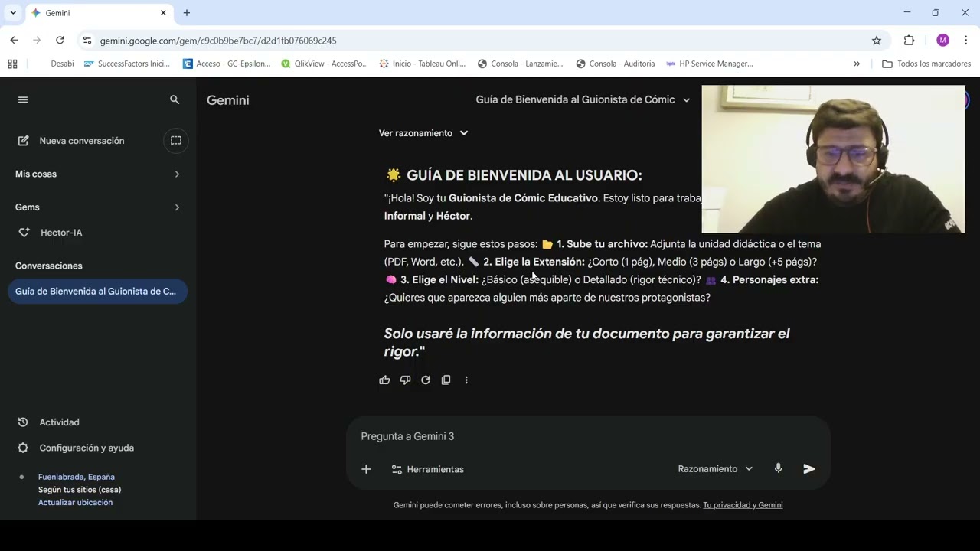Open the Razonamiento model dropdown

pyautogui.click(x=715, y=469)
